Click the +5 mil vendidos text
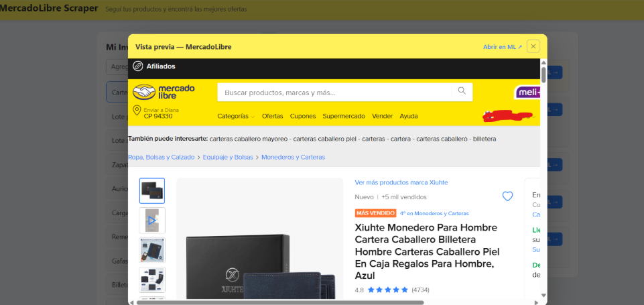The image size is (644, 305). pos(404,197)
